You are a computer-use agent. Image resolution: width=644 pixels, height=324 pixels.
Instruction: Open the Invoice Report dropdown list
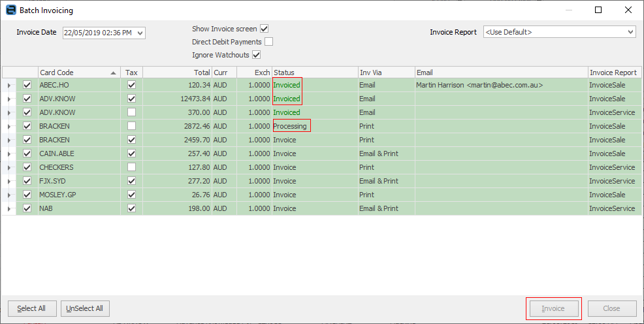point(630,32)
